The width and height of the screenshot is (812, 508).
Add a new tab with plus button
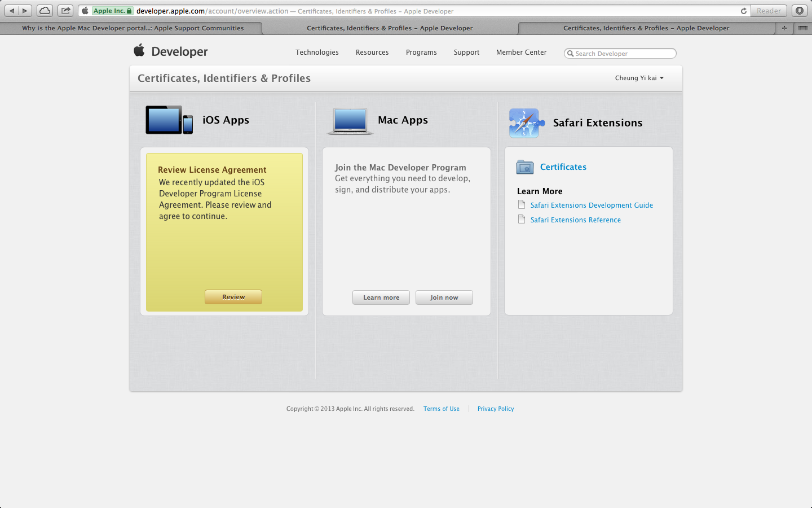point(784,28)
